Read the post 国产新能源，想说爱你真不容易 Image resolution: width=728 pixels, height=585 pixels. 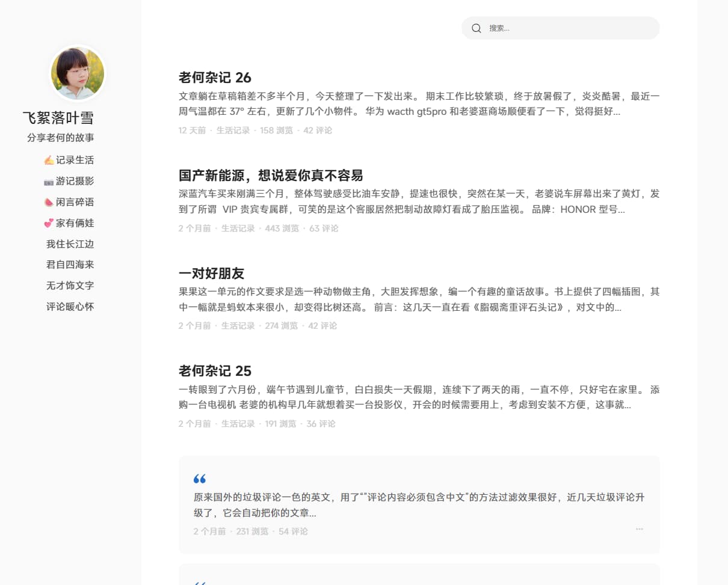(271, 176)
